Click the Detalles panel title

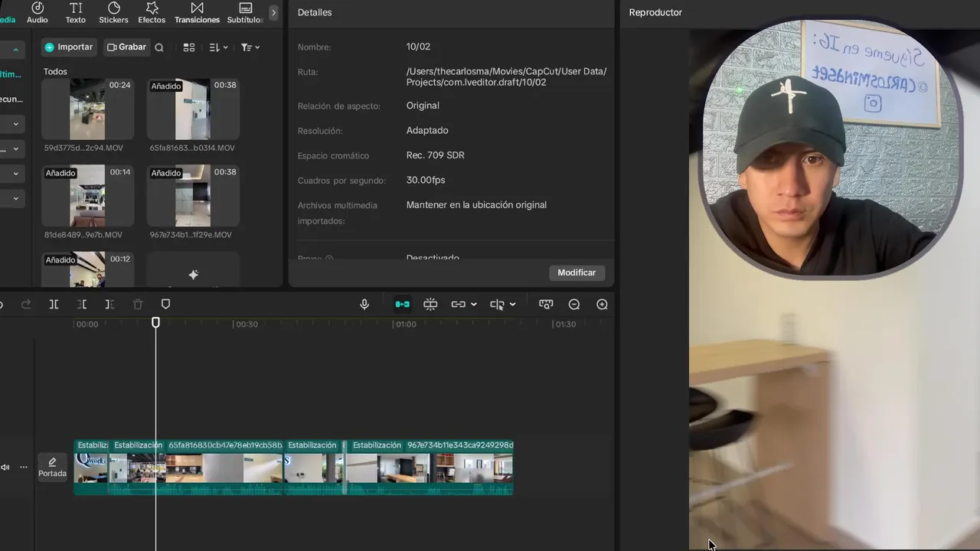click(315, 12)
